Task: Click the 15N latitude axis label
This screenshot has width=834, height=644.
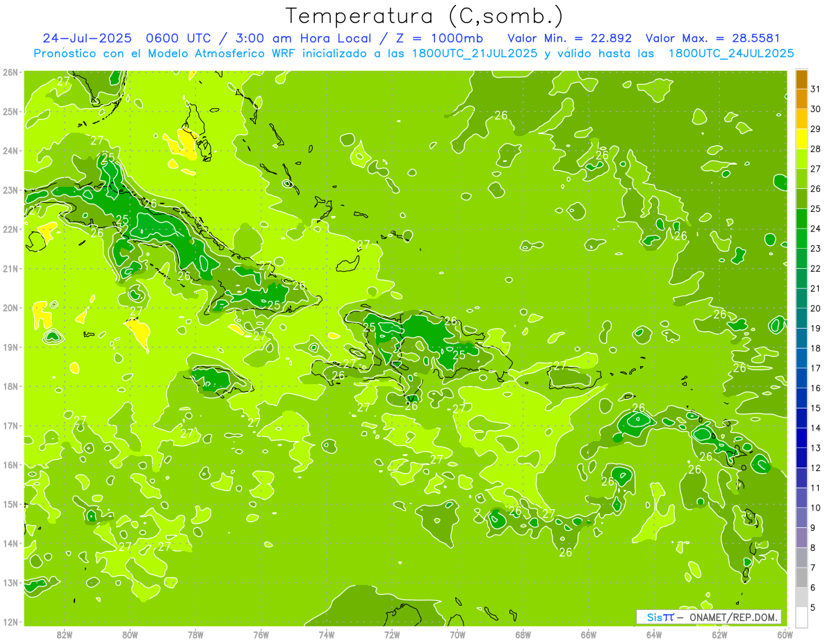Action: pos(10,504)
